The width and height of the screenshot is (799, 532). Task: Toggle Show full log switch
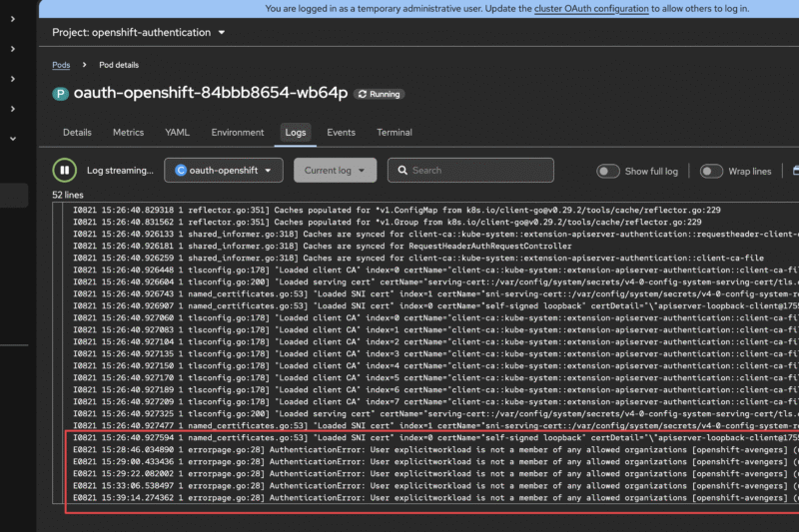click(x=608, y=171)
